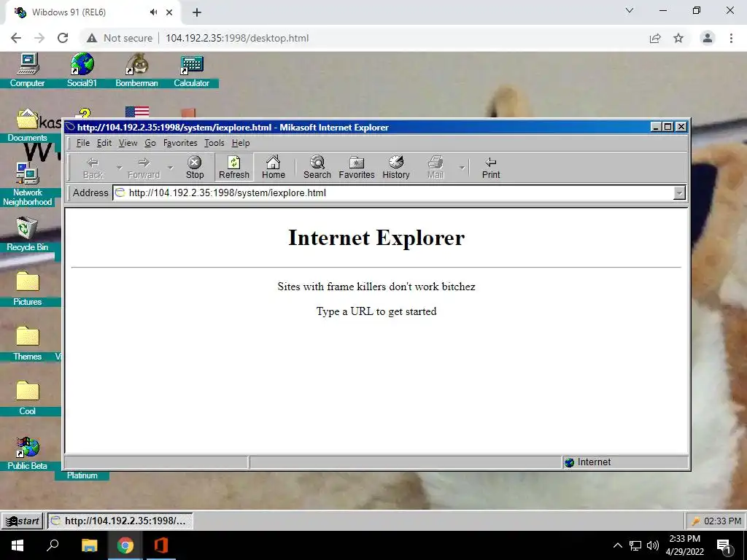Click the Forward button in Internet Explorer
This screenshot has height=560, width=747.
click(144, 168)
